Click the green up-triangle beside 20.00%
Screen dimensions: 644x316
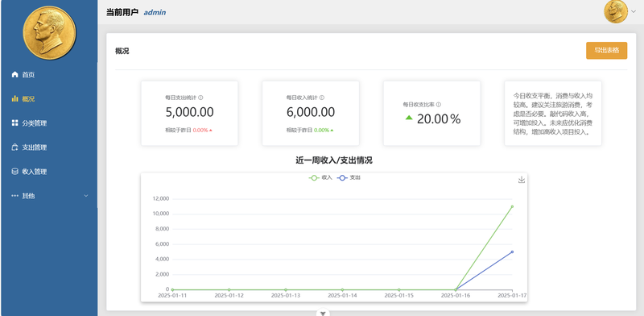[409, 118]
